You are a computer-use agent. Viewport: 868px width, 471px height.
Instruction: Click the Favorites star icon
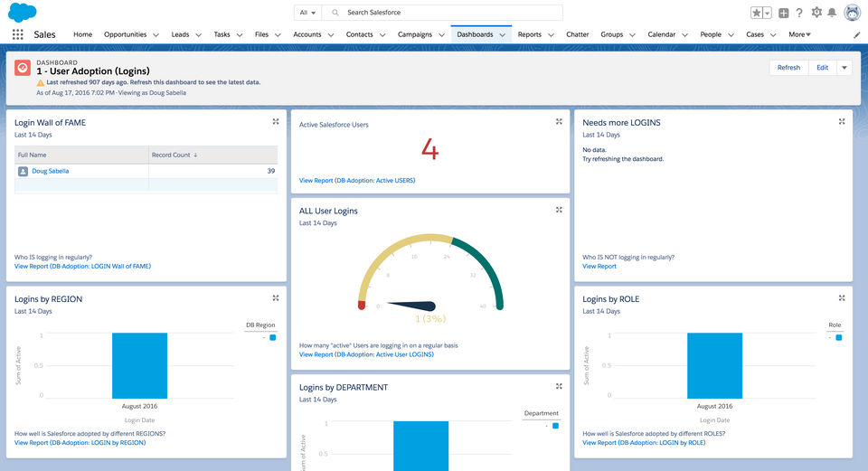coord(757,13)
